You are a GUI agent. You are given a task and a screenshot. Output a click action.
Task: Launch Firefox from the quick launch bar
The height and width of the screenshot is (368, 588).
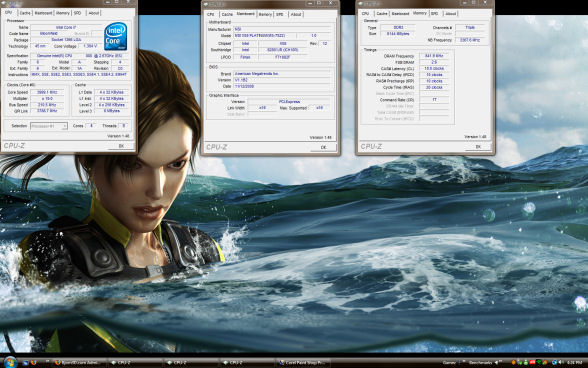34,363
